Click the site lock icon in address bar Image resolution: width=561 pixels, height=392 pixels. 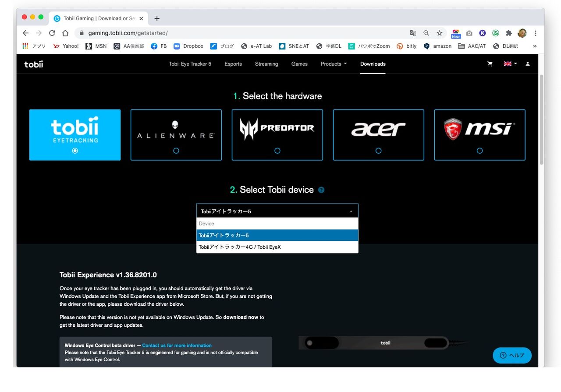(x=82, y=33)
